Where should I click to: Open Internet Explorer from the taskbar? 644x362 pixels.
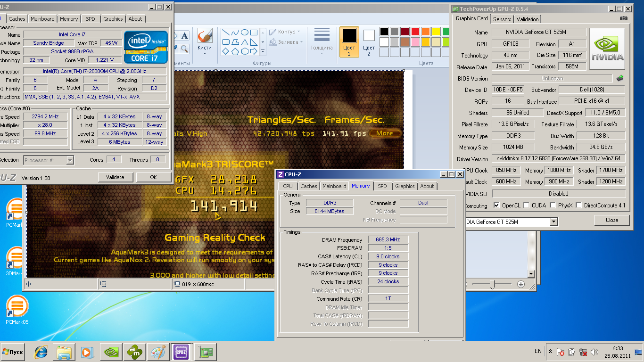(x=41, y=352)
